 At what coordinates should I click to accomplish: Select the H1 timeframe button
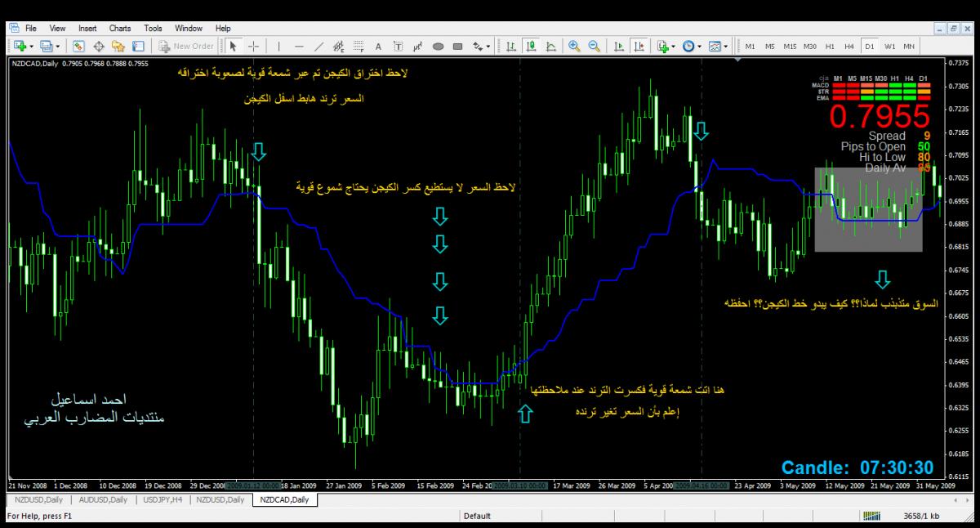coord(831,47)
